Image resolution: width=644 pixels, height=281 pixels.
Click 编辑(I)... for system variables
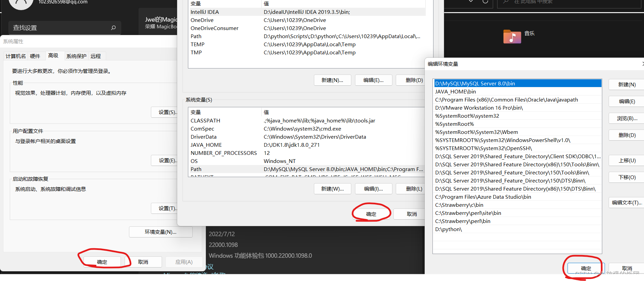click(x=374, y=189)
